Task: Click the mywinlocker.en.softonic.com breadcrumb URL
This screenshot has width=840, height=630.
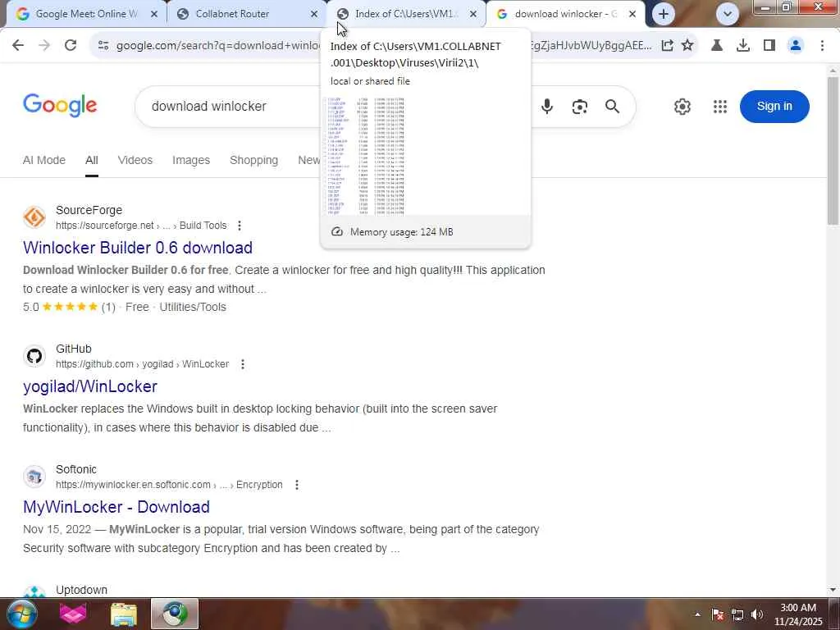Action: pyautogui.click(x=169, y=485)
